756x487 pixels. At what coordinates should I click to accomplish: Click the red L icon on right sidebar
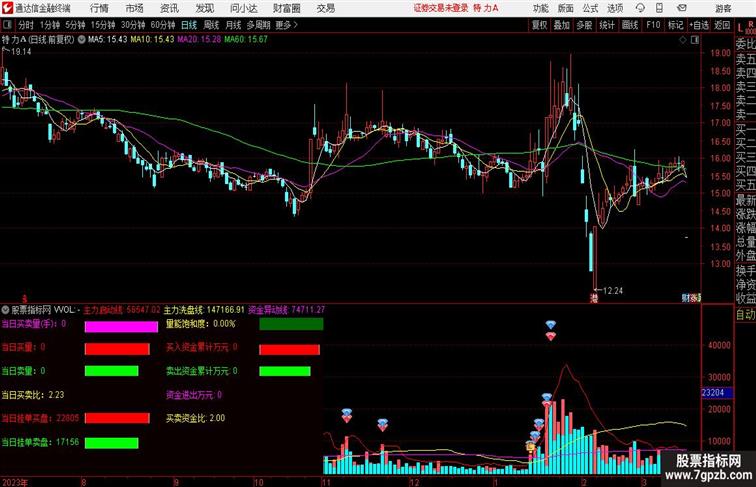pyautogui.click(x=741, y=28)
